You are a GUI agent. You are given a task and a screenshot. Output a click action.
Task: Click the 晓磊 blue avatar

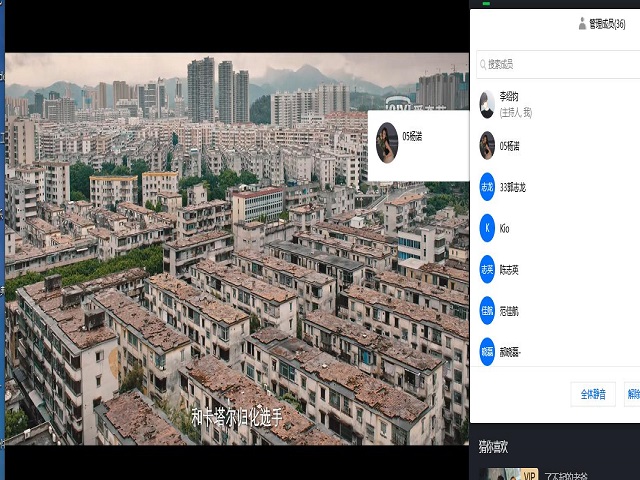(x=487, y=352)
